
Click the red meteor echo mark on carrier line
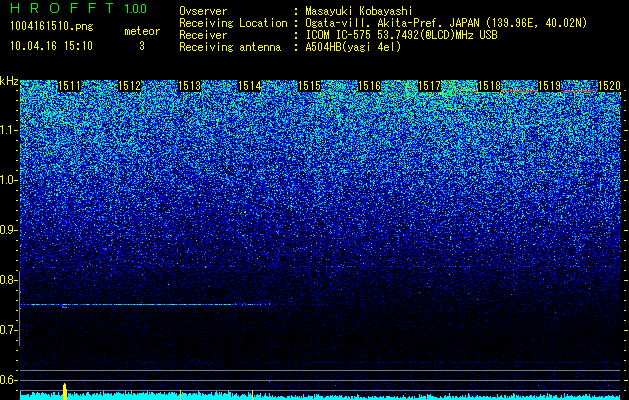tap(64, 307)
